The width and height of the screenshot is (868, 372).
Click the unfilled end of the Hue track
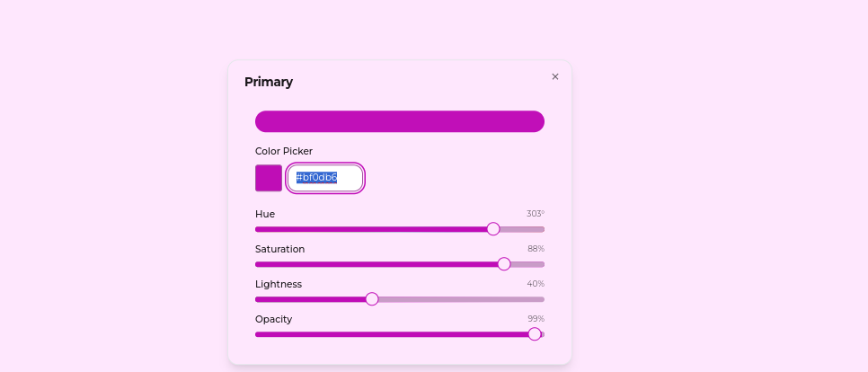coord(525,229)
